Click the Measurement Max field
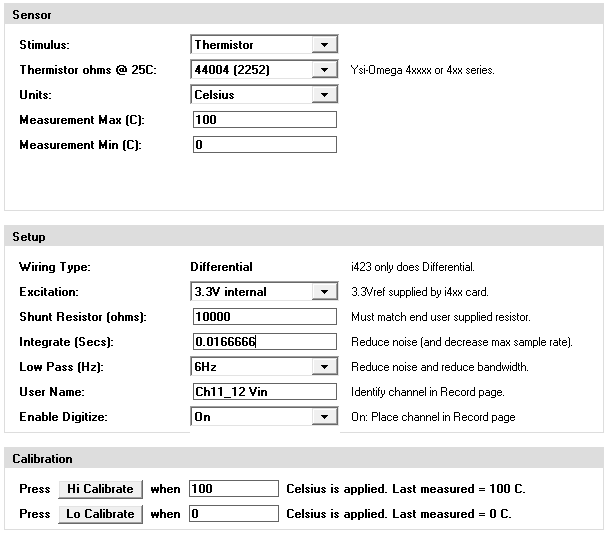The height and width of the screenshot is (533, 609). [x=264, y=120]
